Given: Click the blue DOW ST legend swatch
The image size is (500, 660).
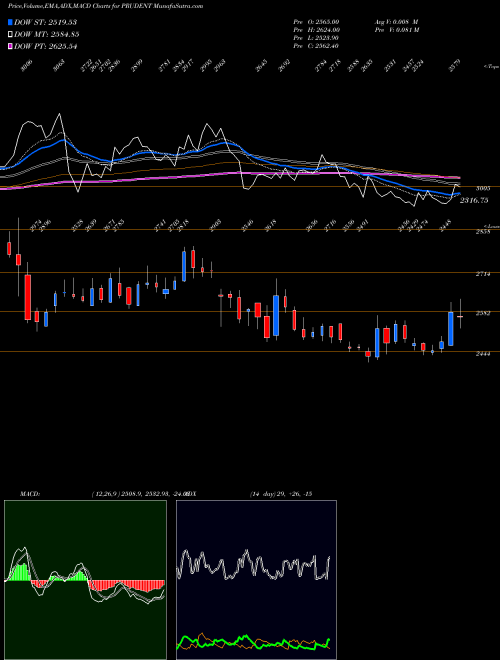Looking at the screenshot, I should click(x=10, y=22).
